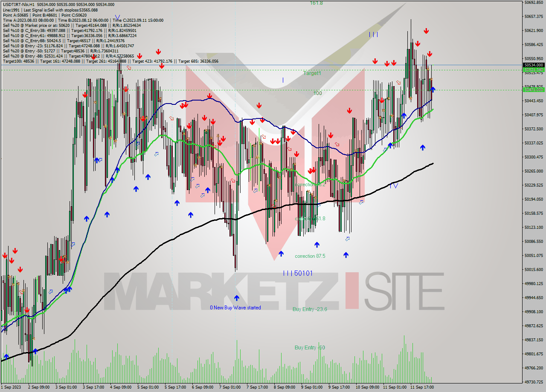Viewport: 546px width, 392px height.
Task: Click the 'Sell %10 @ C_Entry88' line
Action: tap(64, 40)
